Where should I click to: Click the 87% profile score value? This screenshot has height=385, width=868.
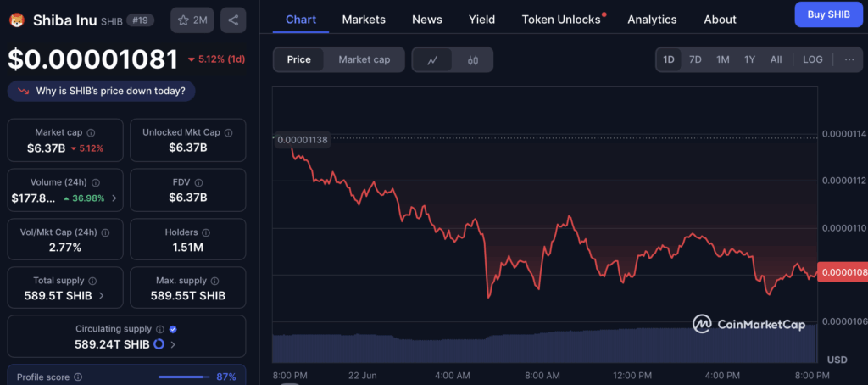point(225,377)
